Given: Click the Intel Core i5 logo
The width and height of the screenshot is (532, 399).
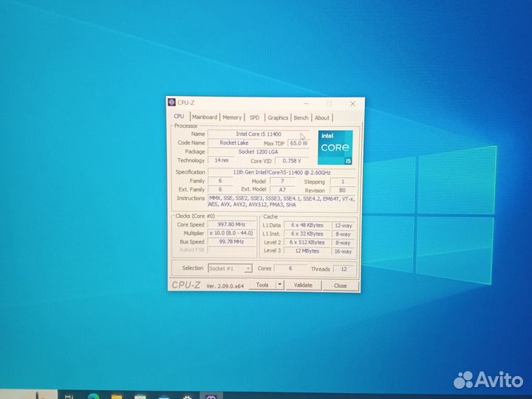Looking at the screenshot, I should click(335, 147).
